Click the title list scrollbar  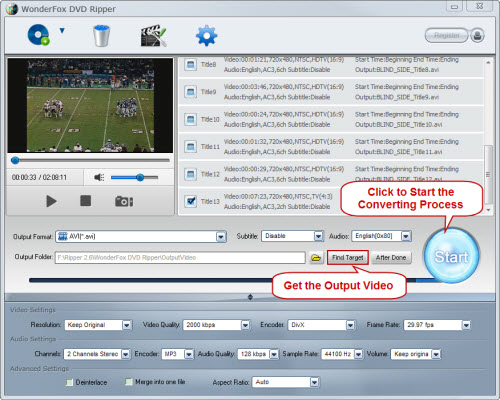(488, 174)
